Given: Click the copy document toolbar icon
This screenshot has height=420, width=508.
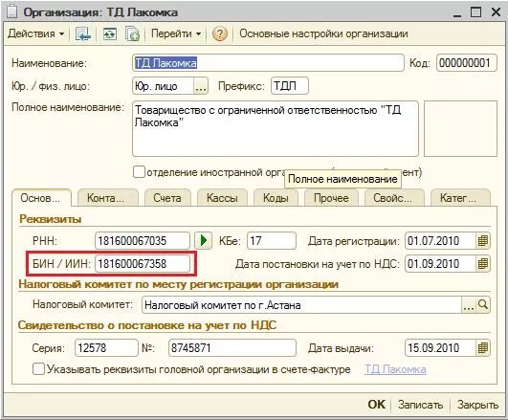Looking at the screenshot, I should coord(132,33).
